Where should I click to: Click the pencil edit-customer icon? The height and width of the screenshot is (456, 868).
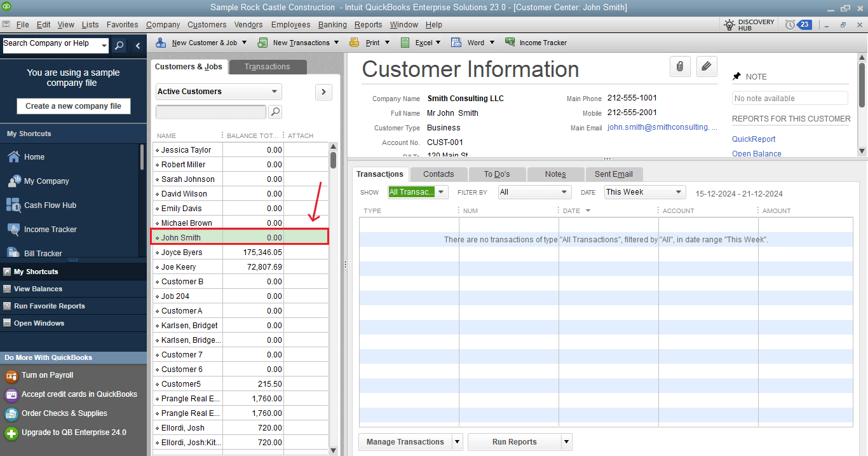[x=707, y=66]
